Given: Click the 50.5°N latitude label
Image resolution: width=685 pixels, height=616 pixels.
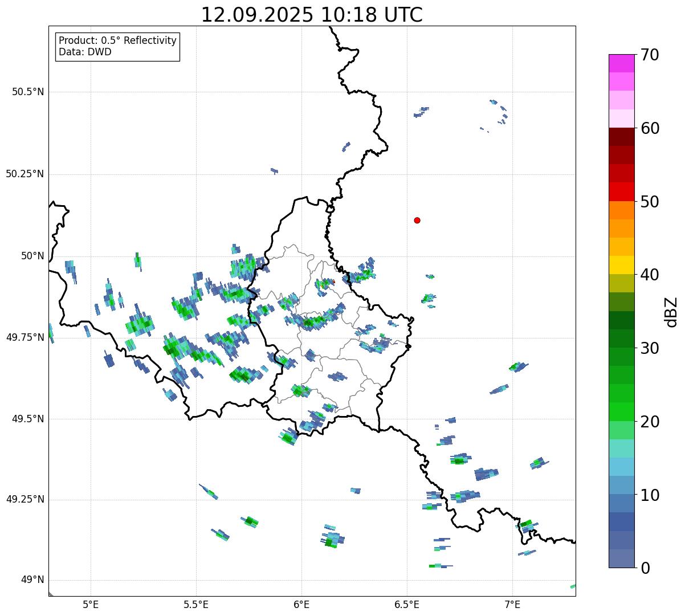Looking at the screenshot, I should [x=28, y=92].
